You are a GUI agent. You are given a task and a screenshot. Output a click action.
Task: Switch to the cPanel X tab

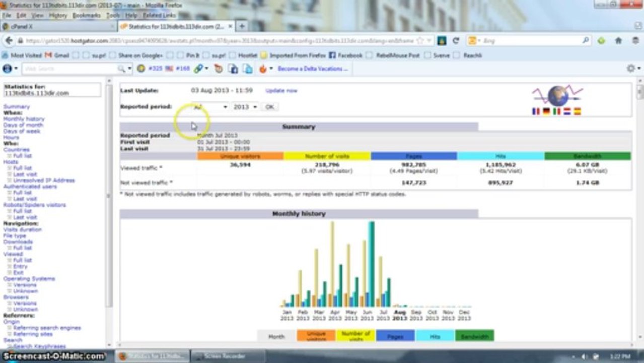[58, 26]
